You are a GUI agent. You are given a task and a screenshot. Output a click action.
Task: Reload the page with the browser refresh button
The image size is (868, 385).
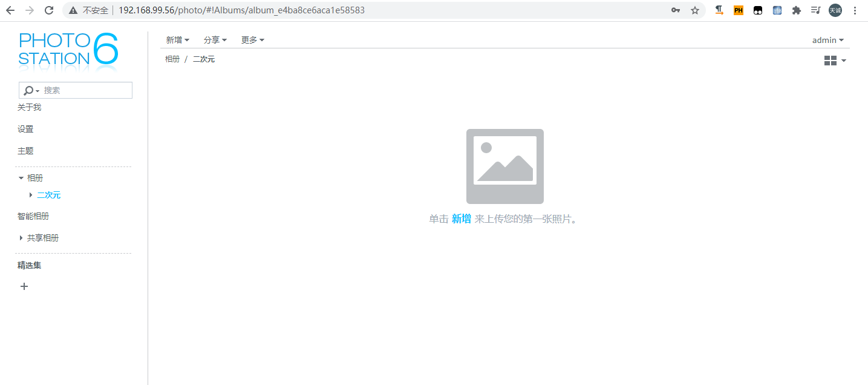click(50, 10)
